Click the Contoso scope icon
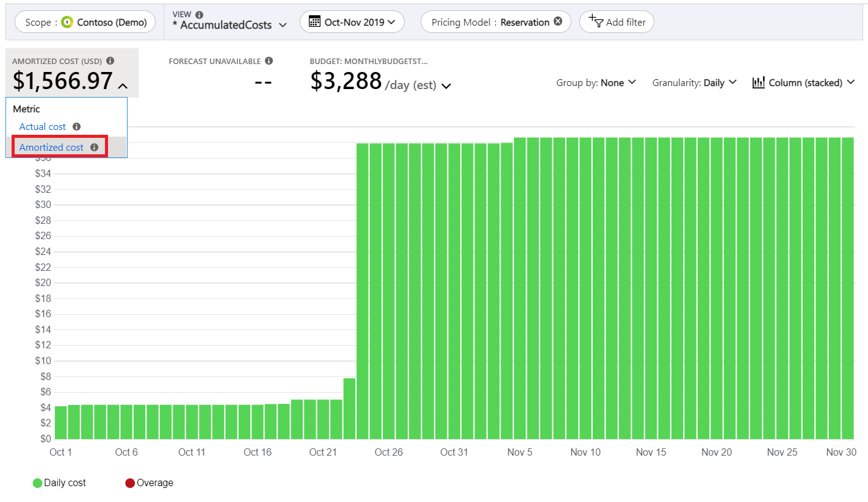The width and height of the screenshot is (868, 502). tap(67, 23)
